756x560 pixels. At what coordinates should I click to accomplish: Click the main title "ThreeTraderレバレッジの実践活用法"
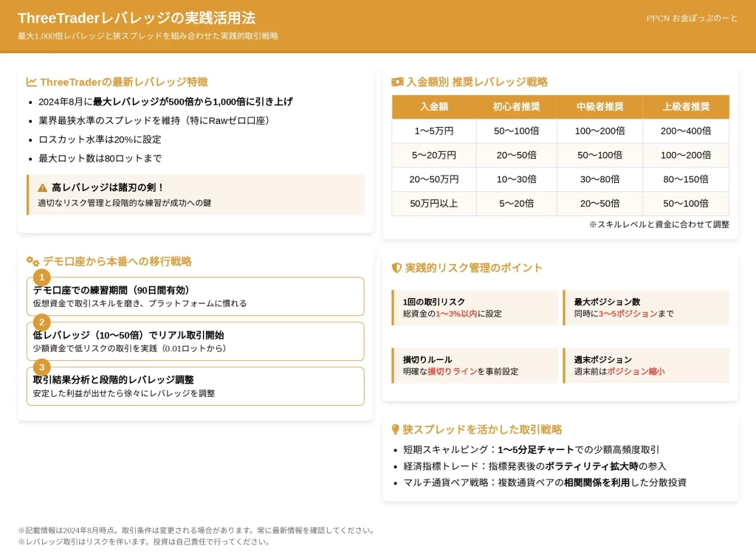tap(137, 18)
